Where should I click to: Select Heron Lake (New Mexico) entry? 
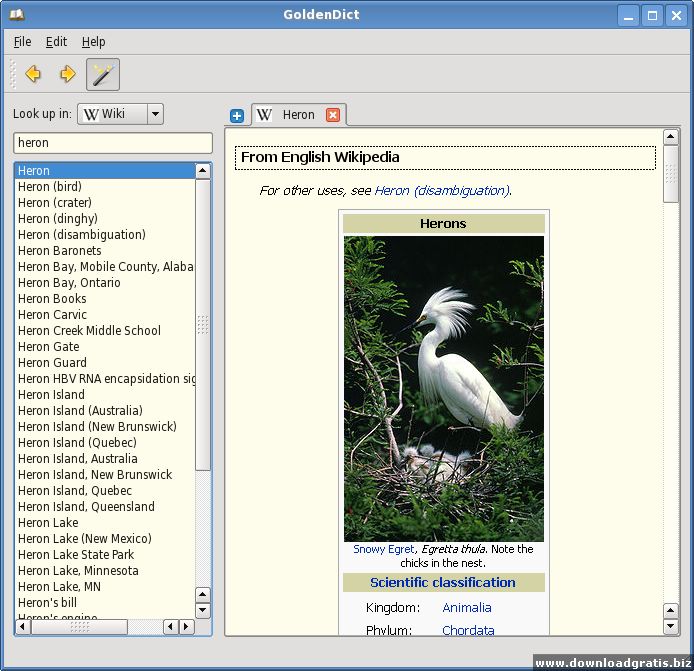click(x=105, y=539)
